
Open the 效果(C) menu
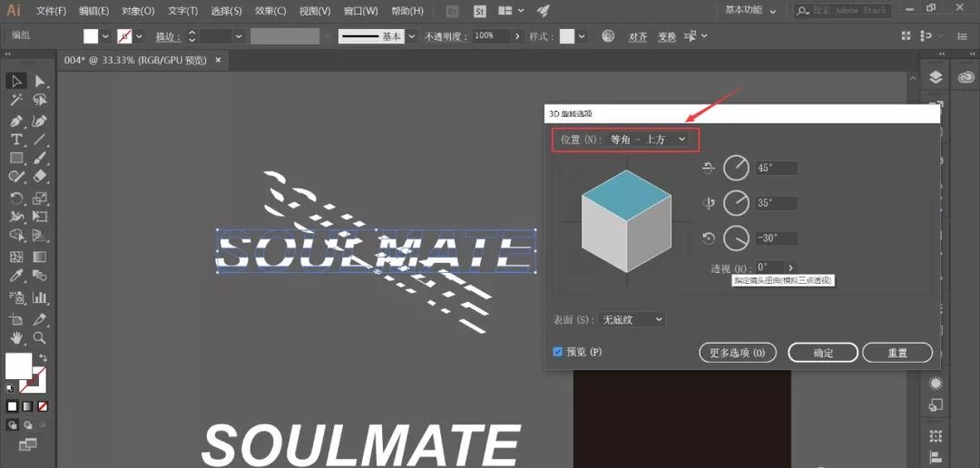(x=270, y=11)
